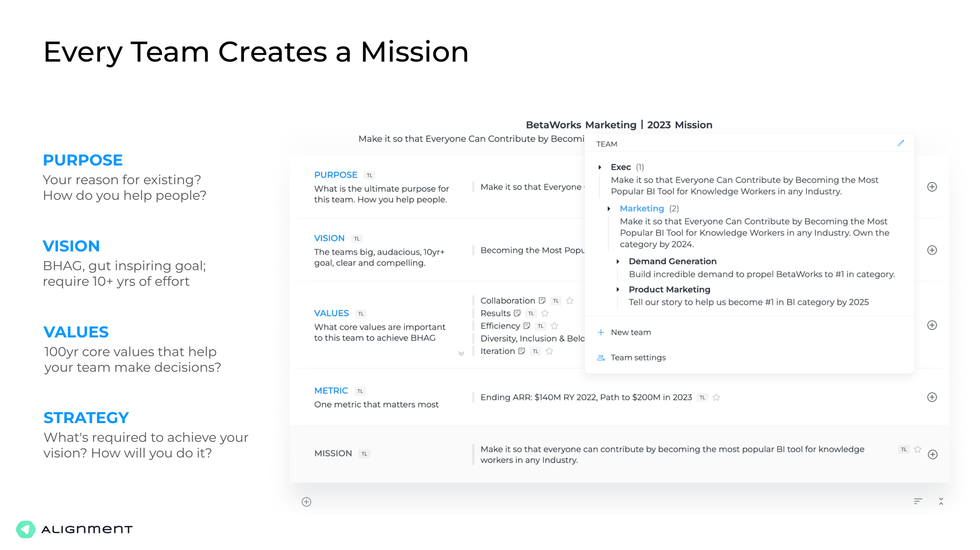The width and height of the screenshot is (980, 550).
Task: Expand the Demand Generation team
Action: coord(618,261)
